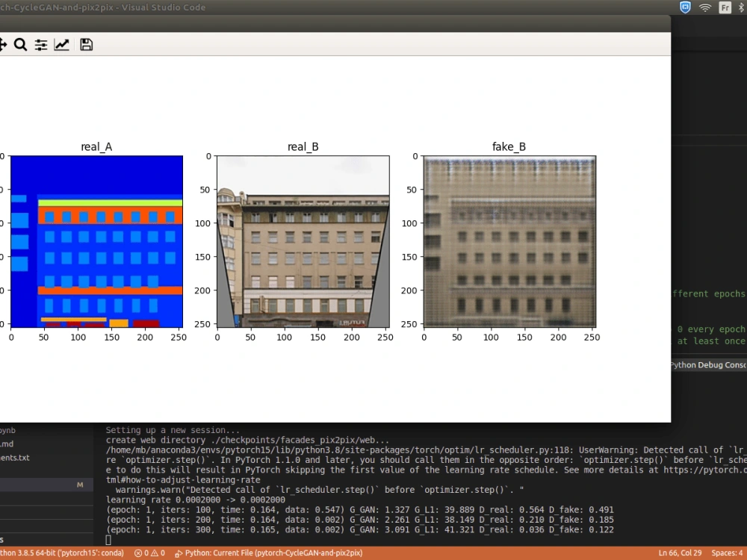
Task: Click the M modified badge in the explorer
Action: tap(80, 485)
